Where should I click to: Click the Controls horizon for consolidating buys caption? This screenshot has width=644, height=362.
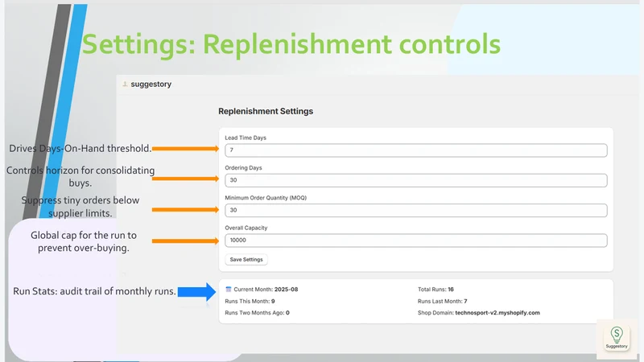point(80,176)
